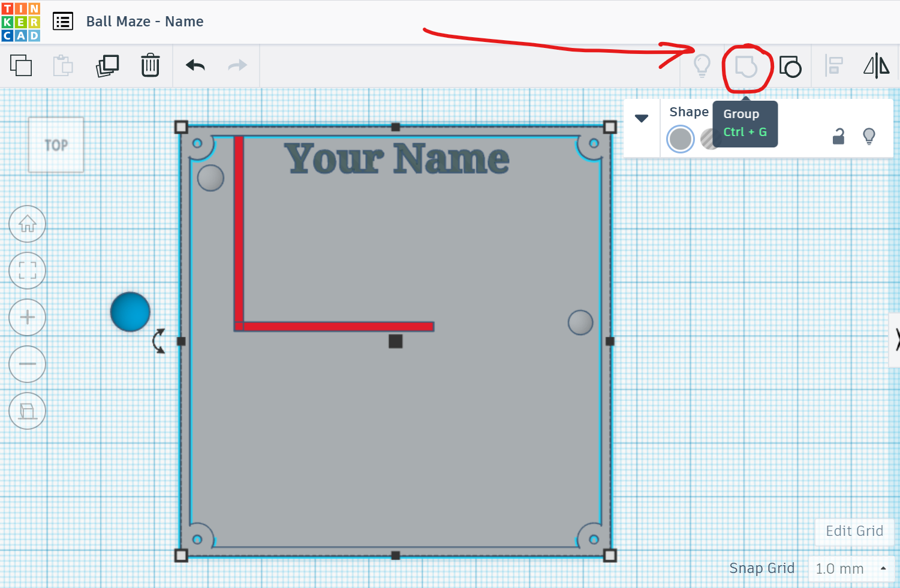Zoom in using the plus button
The width and height of the screenshot is (900, 588).
pos(27,317)
